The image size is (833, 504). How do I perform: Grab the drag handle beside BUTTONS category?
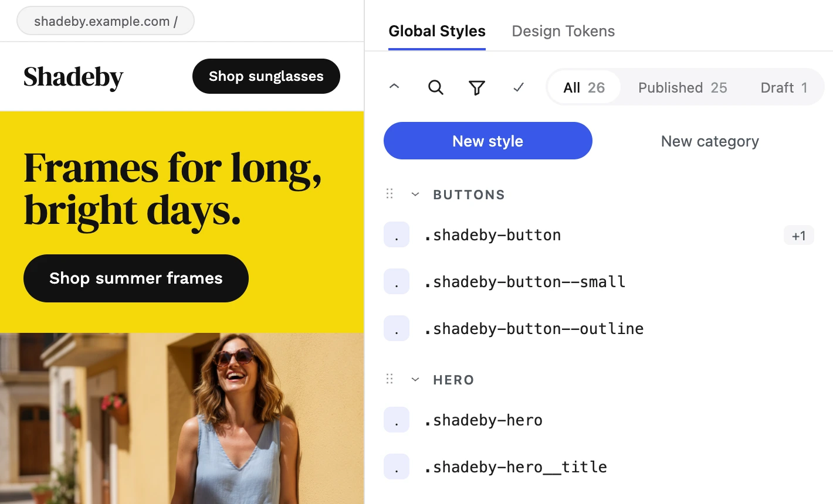pos(390,194)
